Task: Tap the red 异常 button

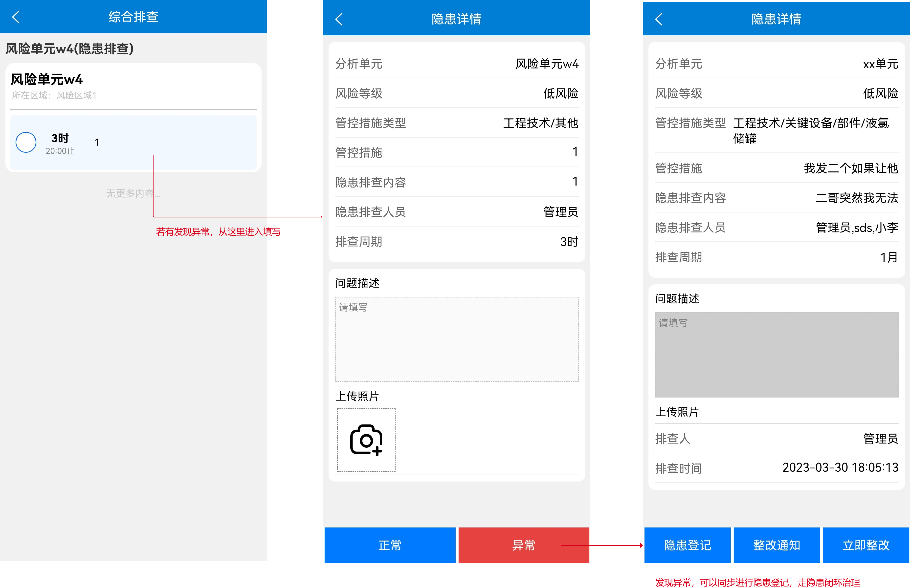Action: click(x=523, y=545)
